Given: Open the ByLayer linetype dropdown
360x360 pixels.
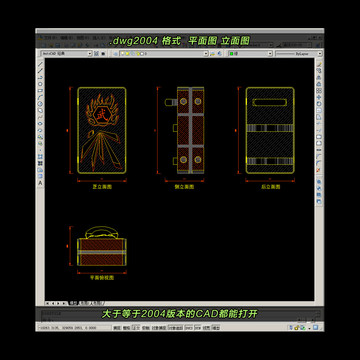Looking at the screenshot, I should click(x=299, y=53).
